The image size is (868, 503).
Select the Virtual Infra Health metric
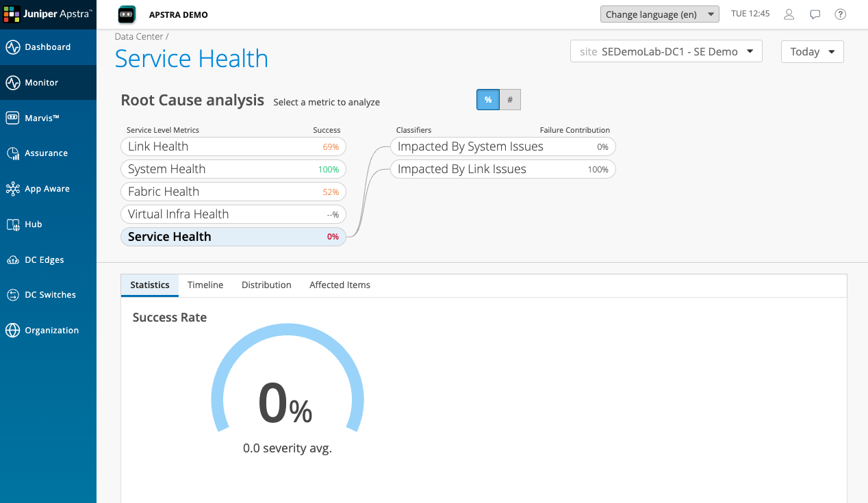233,214
